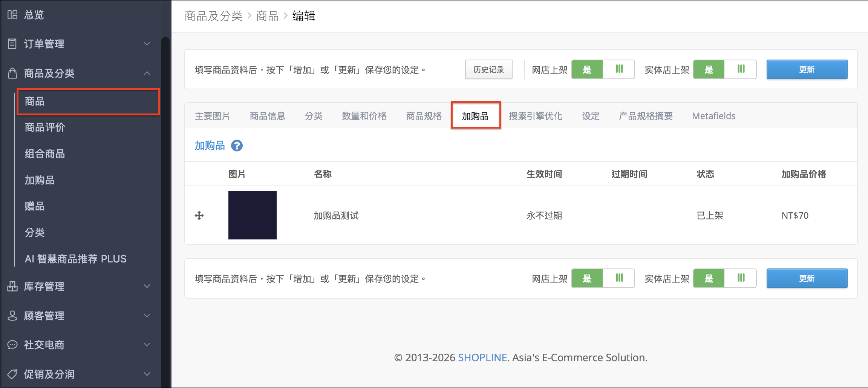Viewport: 868px width, 388px height.
Task: Click the top blue 更新 button
Action: (807, 69)
